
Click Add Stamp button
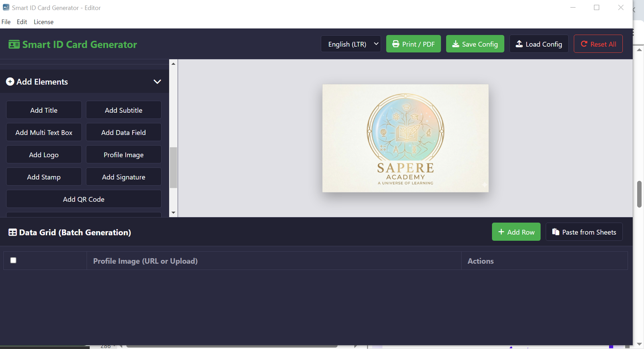(x=44, y=177)
